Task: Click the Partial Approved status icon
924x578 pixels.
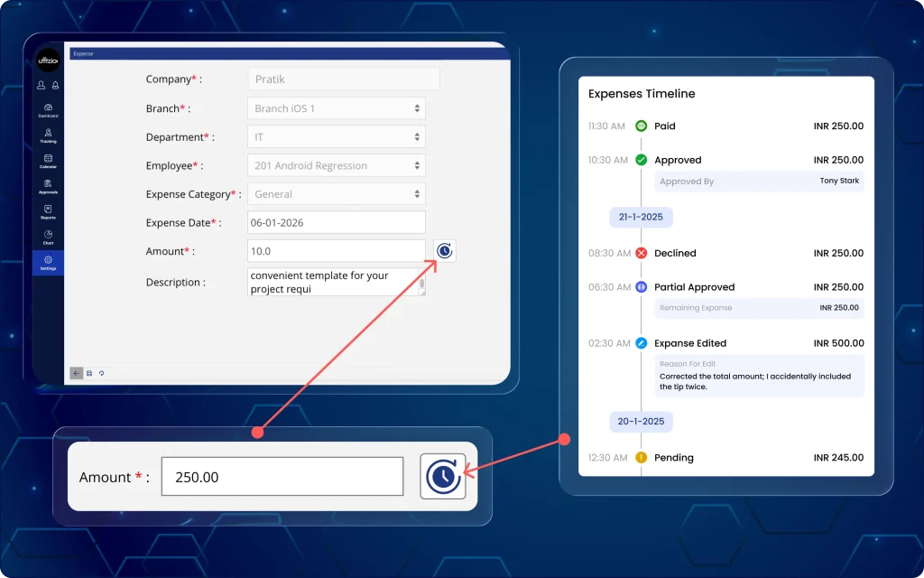Action: coord(642,287)
